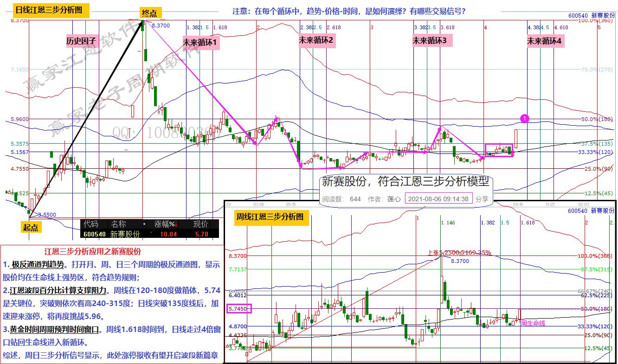Click the yellow 起点 start label
Screen dimensions: 618x364
[x=32, y=227]
